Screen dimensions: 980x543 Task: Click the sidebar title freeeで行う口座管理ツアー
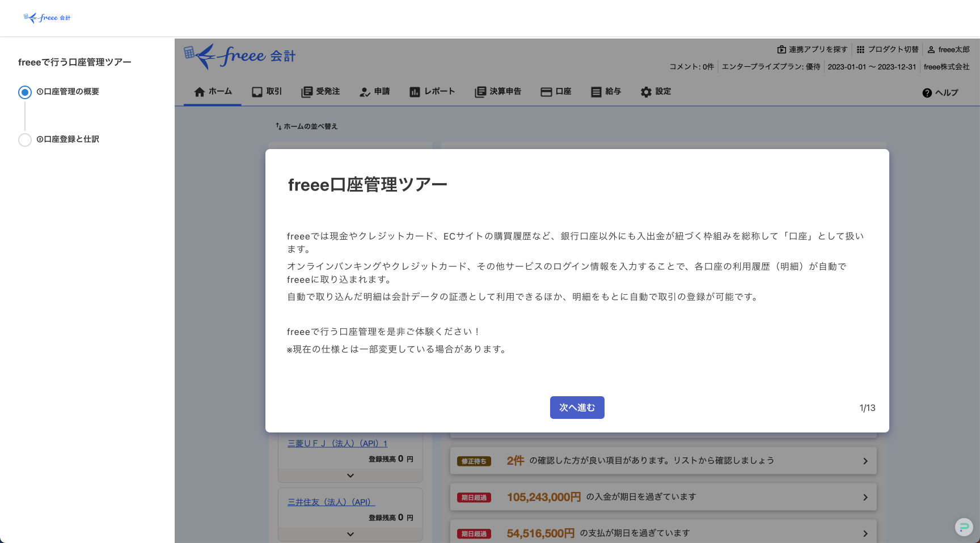tap(75, 62)
